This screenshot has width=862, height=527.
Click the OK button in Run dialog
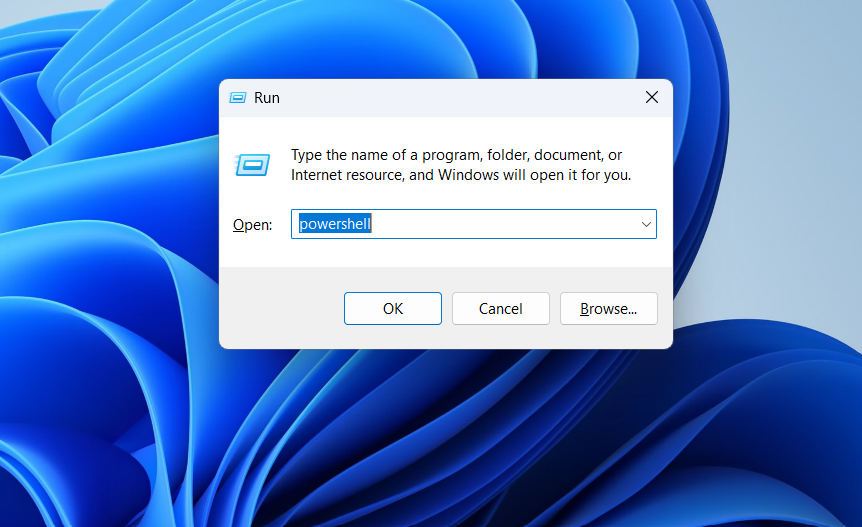[393, 308]
